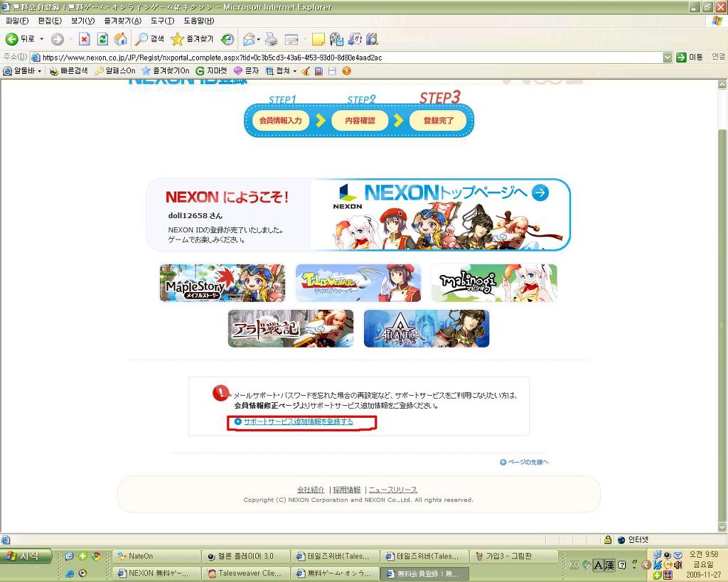
Task: Open the 도구(T) menu
Action: [x=162, y=21]
